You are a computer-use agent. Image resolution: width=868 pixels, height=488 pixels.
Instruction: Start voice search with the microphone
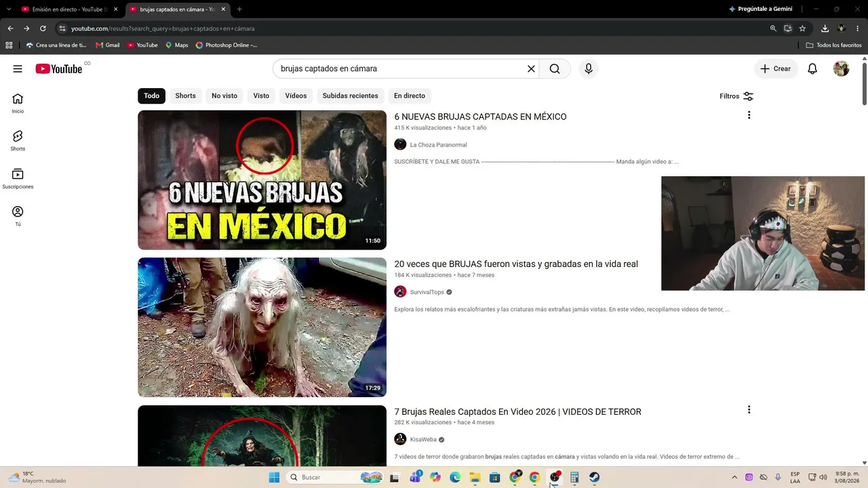tap(589, 68)
